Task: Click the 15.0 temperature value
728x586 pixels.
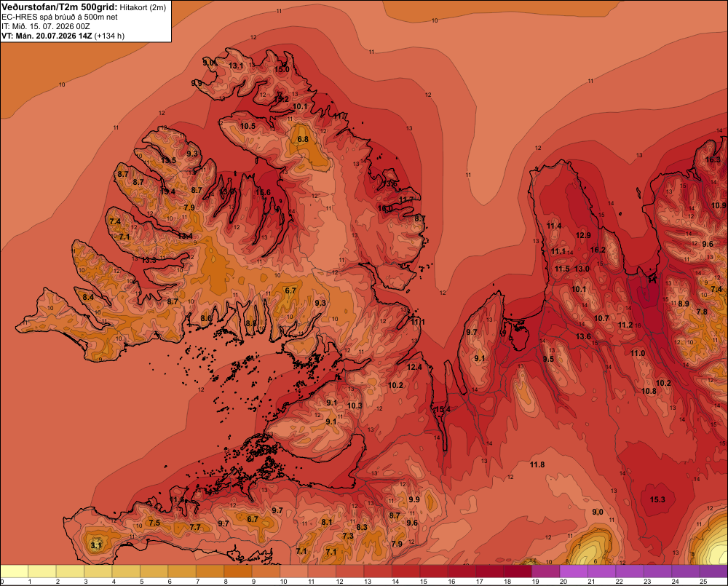Action: coord(282,69)
